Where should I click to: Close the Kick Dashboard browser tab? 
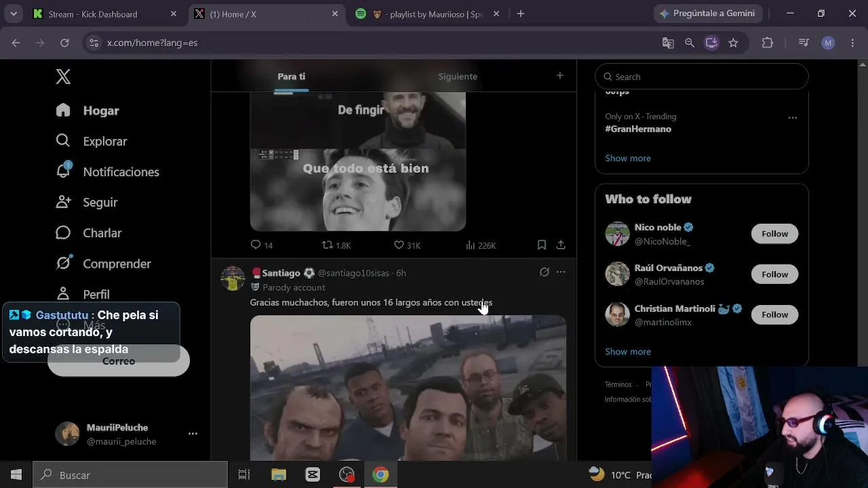[x=174, y=14]
